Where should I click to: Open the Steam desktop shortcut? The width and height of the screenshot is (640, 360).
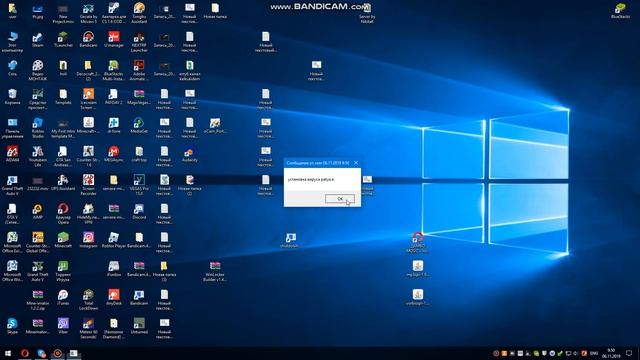click(38, 41)
